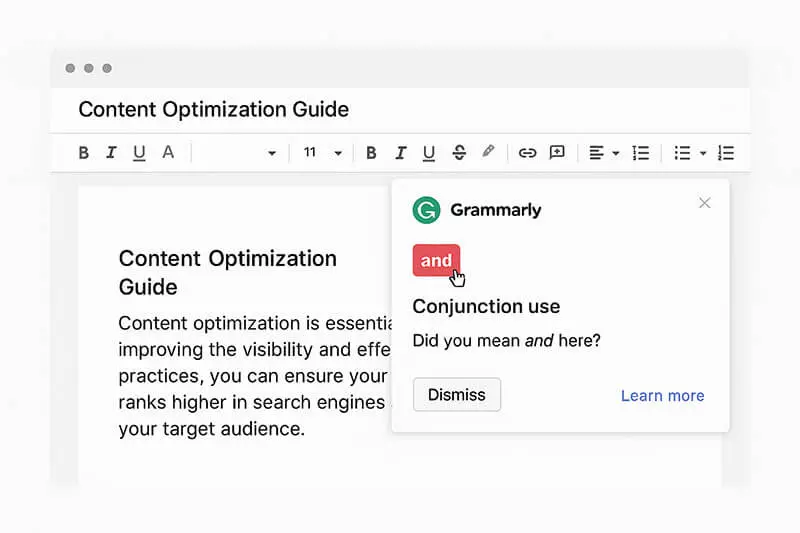Open the line spacing icon

coord(641,153)
